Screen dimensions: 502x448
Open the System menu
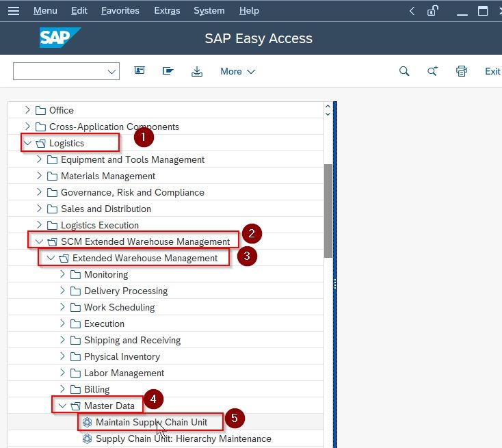(209, 10)
